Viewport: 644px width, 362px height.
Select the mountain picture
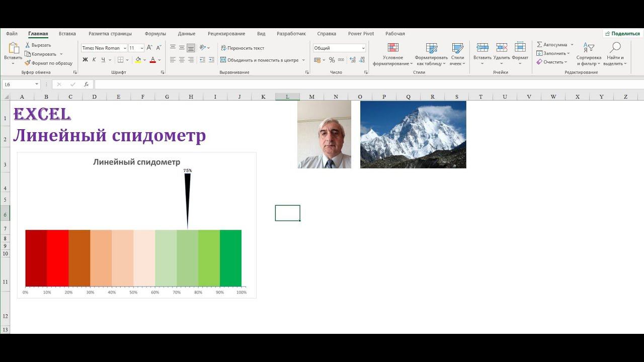(413, 134)
